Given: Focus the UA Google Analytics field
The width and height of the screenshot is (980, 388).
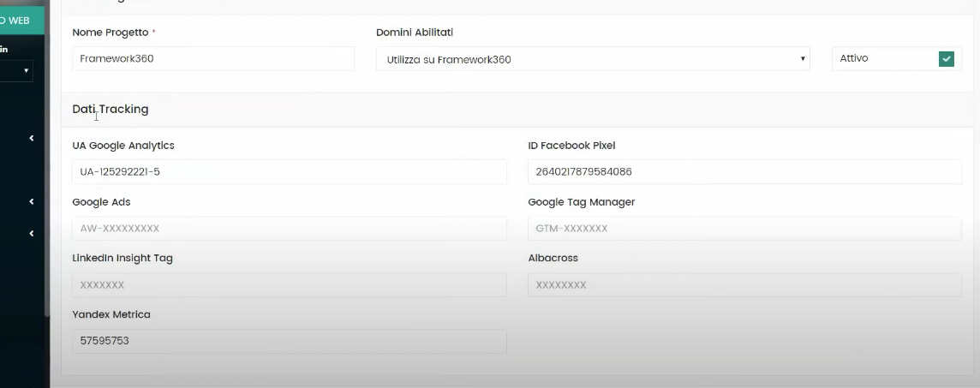Looking at the screenshot, I should (289, 172).
